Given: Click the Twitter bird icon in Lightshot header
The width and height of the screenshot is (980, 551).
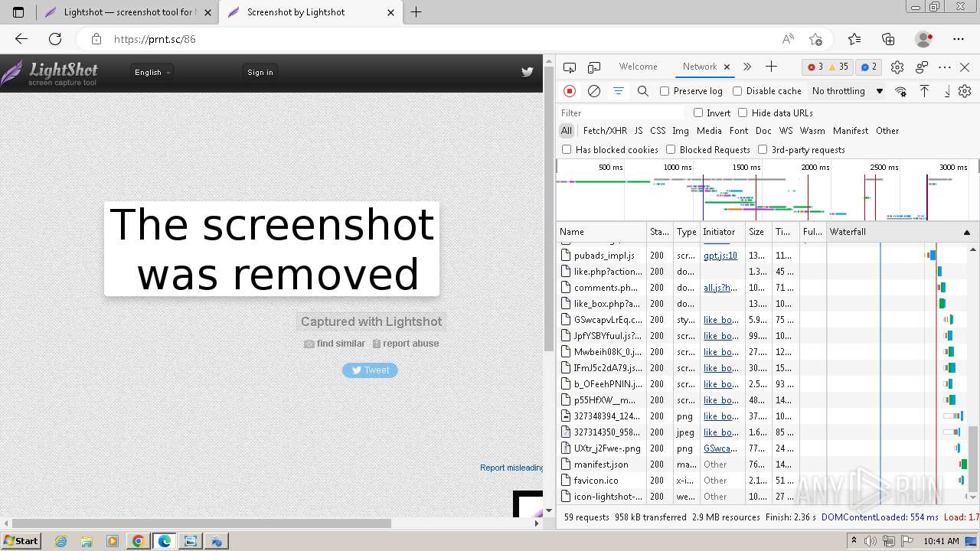Looking at the screenshot, I should tap(527, 72).
